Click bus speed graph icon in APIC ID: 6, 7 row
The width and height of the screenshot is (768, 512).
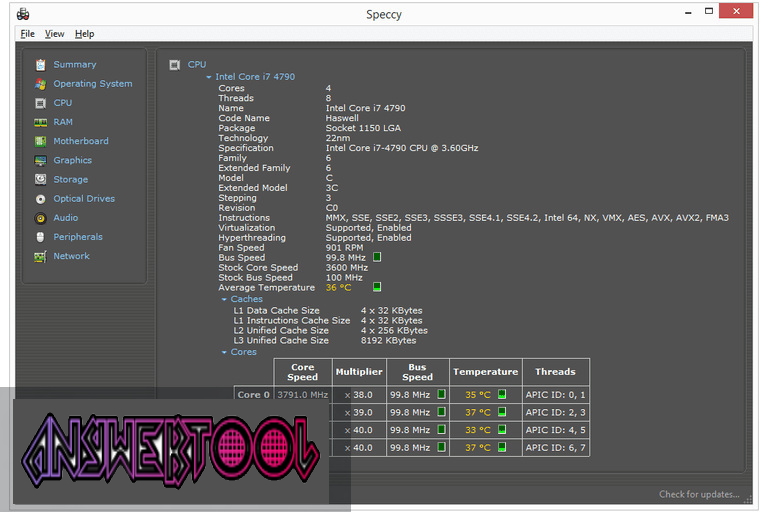[441, 447]
